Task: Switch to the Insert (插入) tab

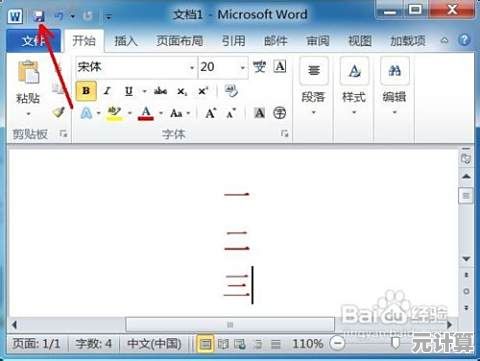Action: pyautogui.click(x=126, y=41)
